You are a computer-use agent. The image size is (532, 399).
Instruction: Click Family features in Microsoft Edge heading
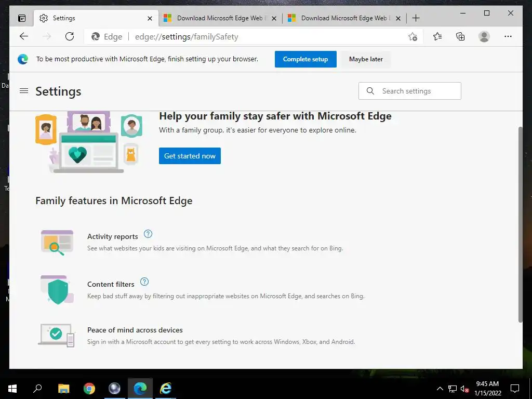point(114,201)
